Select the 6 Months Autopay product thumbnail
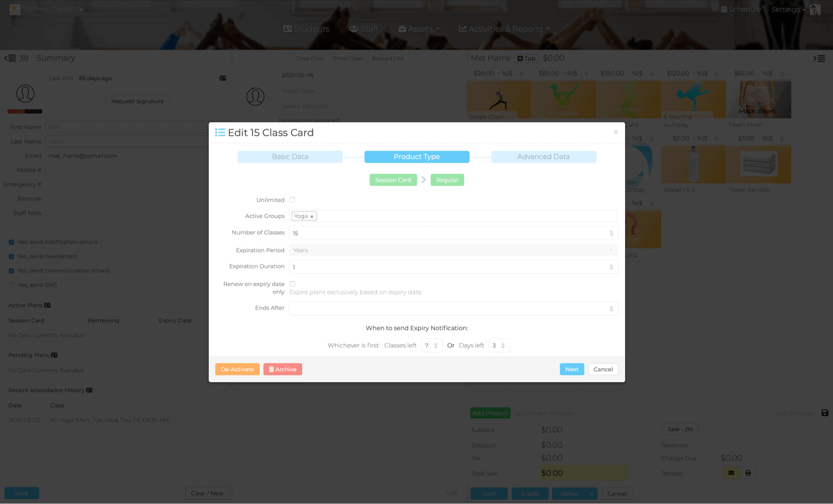The image size is (833, 504). click(694, 99)
